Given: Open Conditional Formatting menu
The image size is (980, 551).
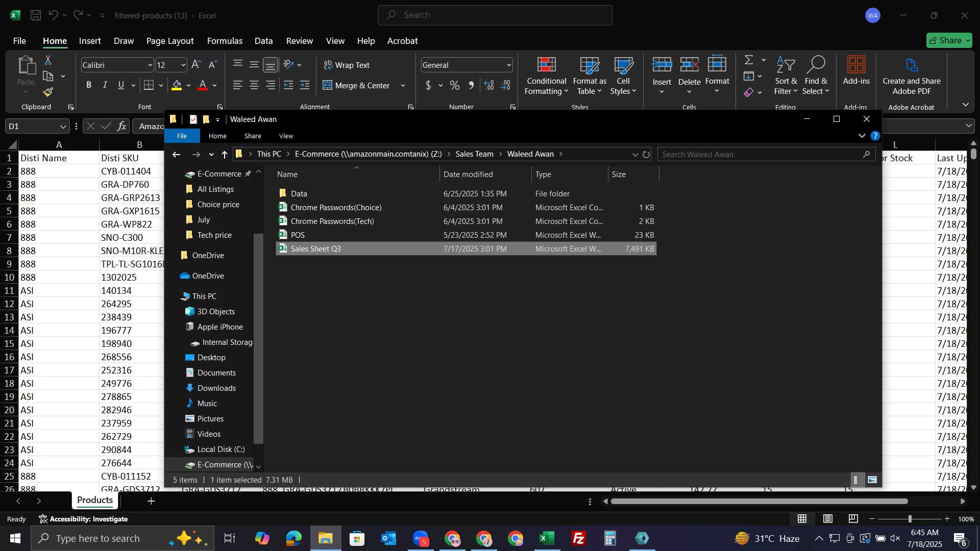Looking at the screenshot, I should pos(546,76).
